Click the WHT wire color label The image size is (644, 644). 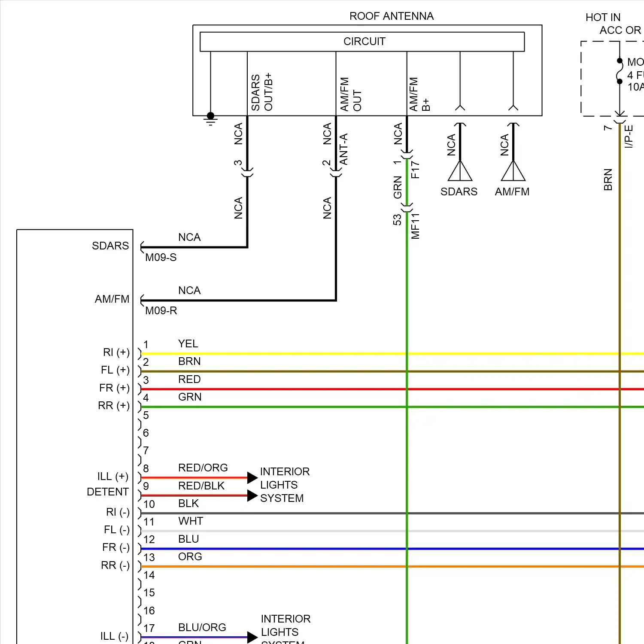[191, 521]
